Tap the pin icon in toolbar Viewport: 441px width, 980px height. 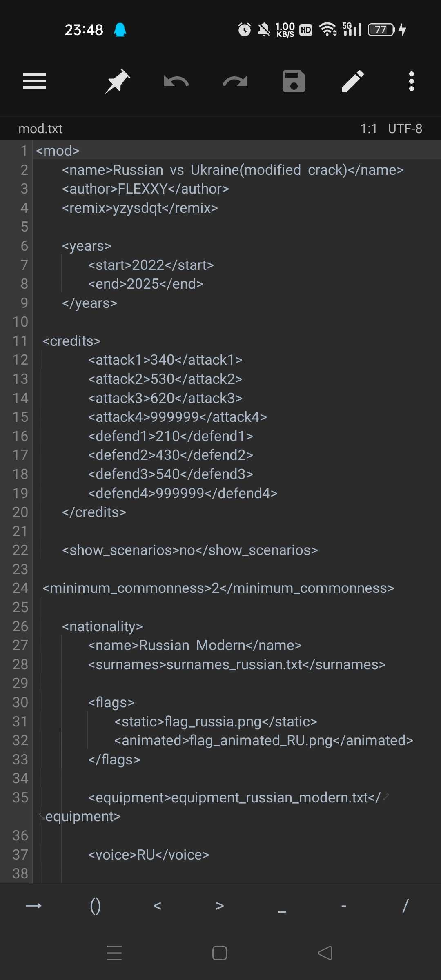pyautogui.click(x=118, y=81)
